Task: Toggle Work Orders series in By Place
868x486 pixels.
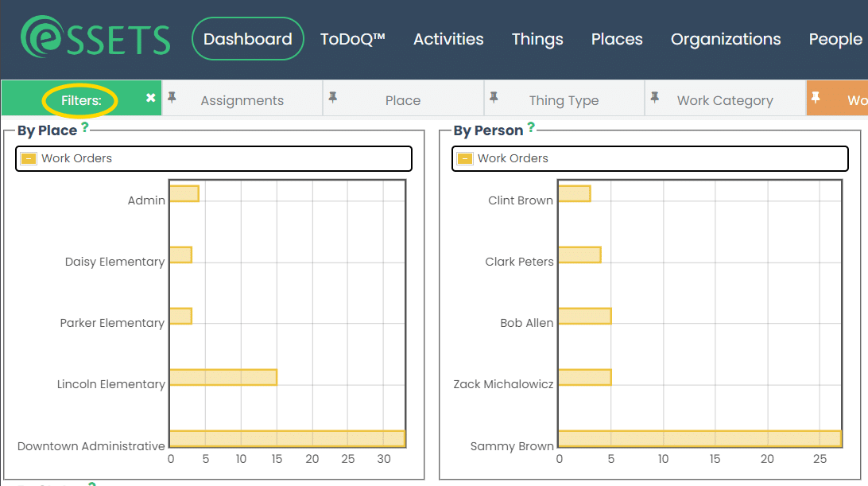Action: [x=29, y=158]
